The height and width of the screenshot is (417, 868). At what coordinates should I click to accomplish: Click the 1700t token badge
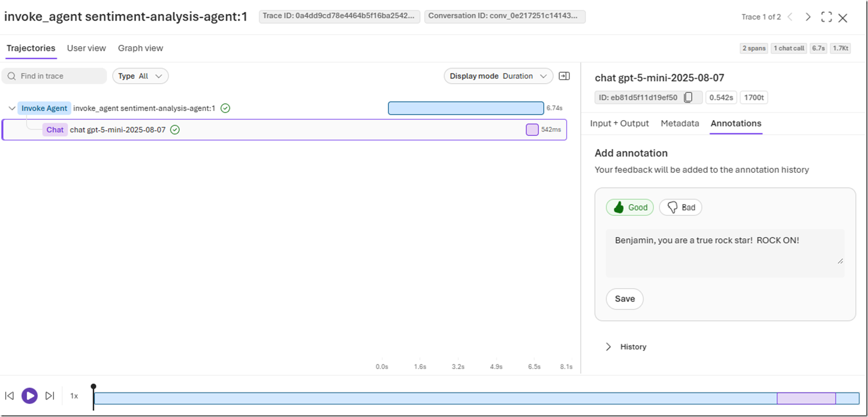click(x=754, y=97)
